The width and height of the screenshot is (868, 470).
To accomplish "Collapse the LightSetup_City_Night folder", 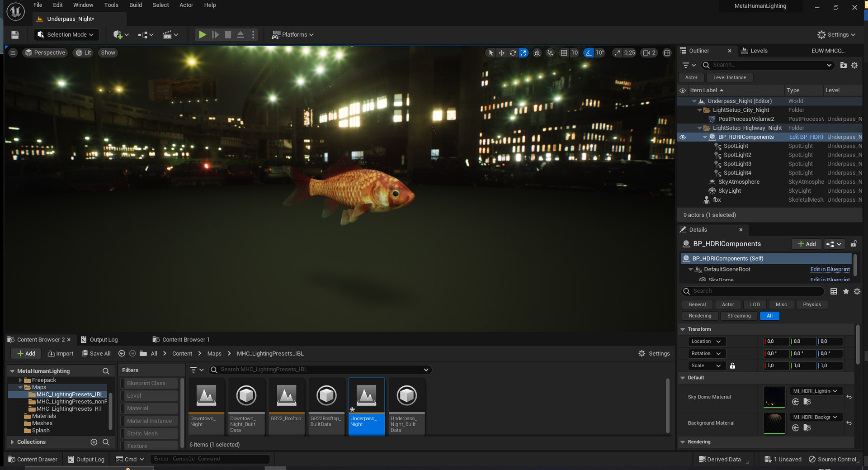I will tap(700, 110).
